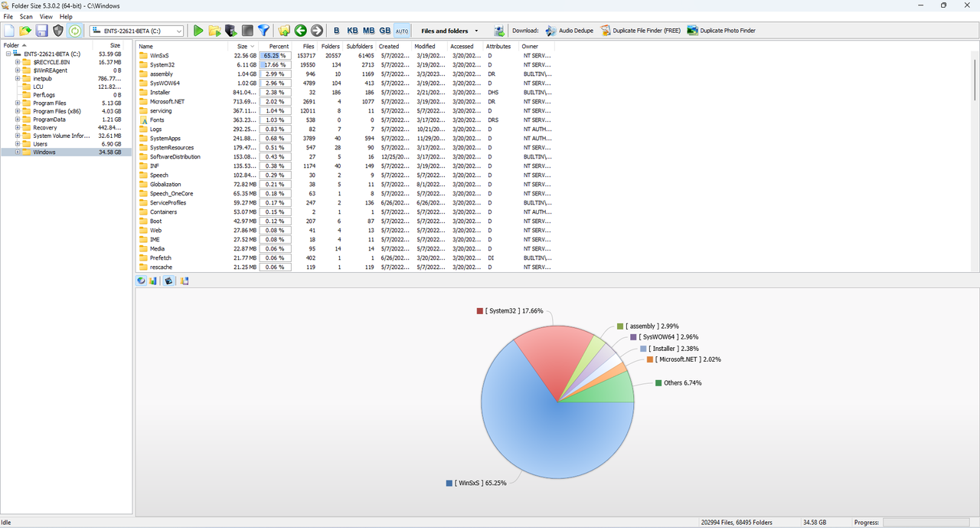Click the Duplicate Photo Finder icon

point(692,31)
